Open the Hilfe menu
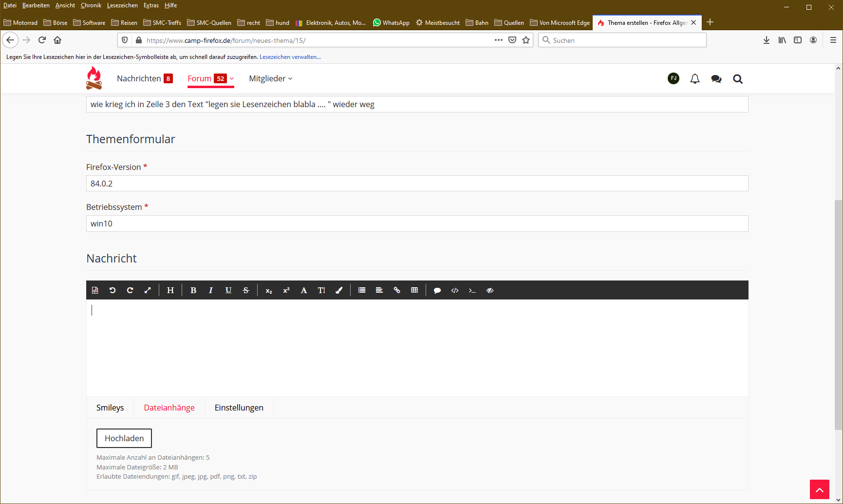Image resolution: width=843 pixels, height=504 pixels. pos(170,5)
